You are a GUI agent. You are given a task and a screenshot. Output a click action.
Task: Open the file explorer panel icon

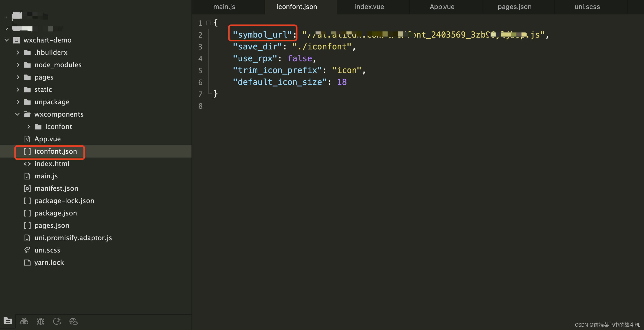tap(8, 321)
